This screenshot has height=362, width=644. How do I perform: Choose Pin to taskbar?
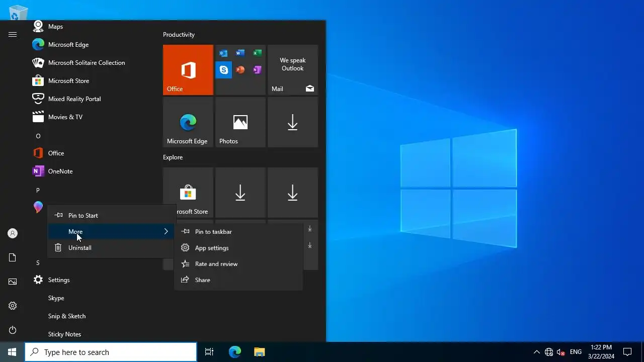[238, 232]
